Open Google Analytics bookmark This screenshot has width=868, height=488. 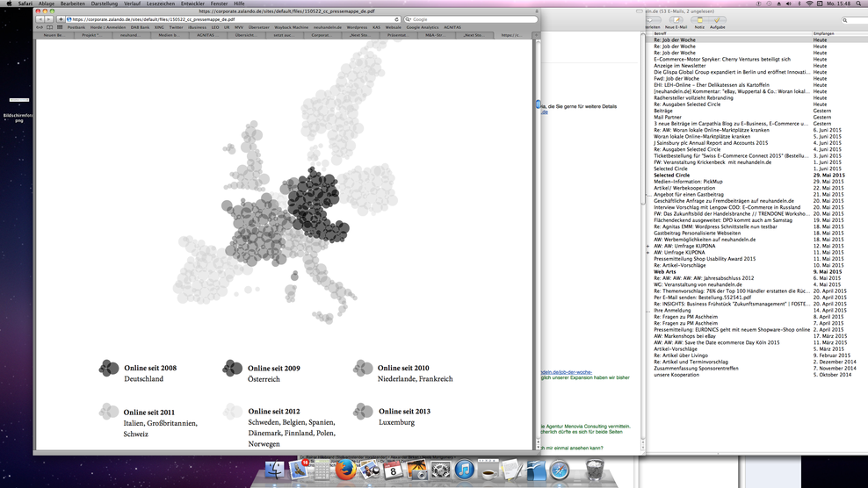click(x=423, y=27)
